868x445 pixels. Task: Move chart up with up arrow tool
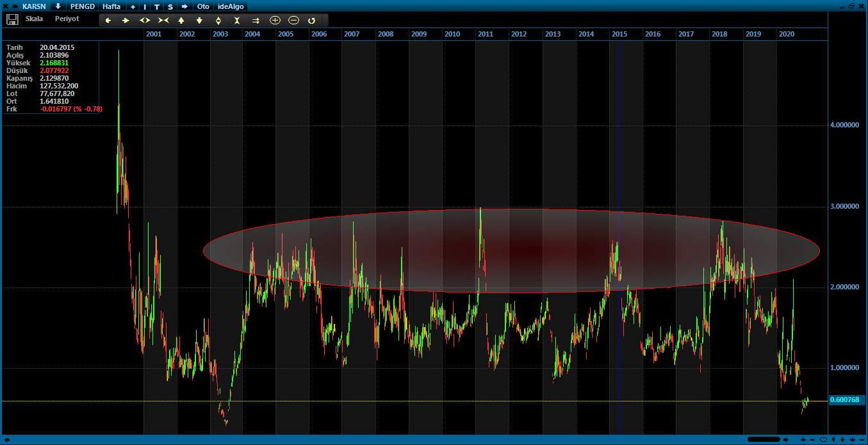[181, 20]
